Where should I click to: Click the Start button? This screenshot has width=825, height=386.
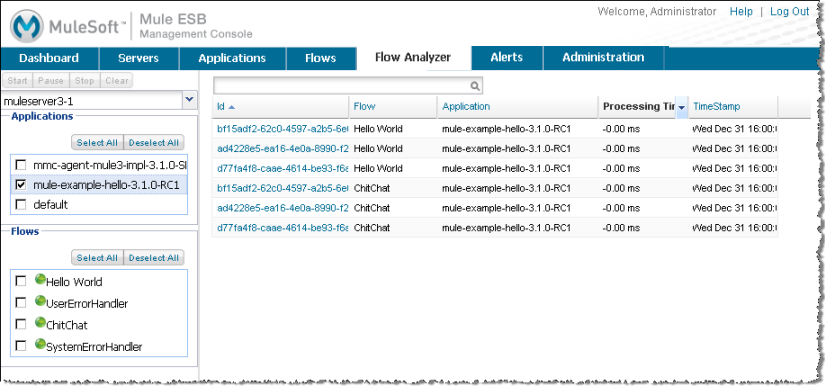coord(17,80)
